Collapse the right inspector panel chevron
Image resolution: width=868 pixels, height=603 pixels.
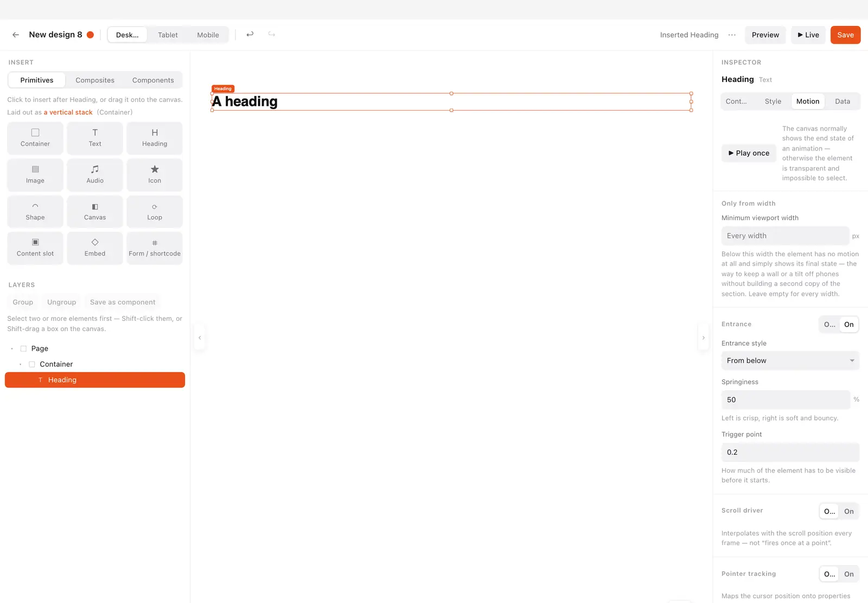(x=704, y=338)
